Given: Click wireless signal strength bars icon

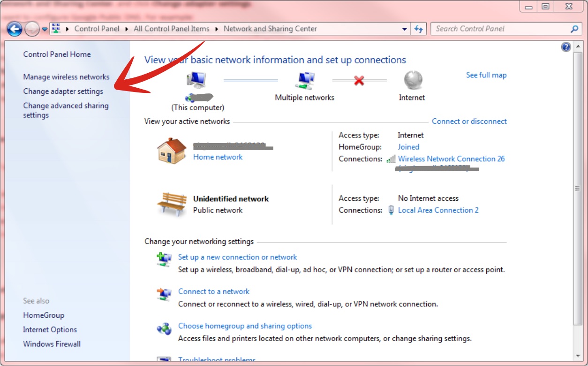Looking at the screenshot, I should 391,159.
